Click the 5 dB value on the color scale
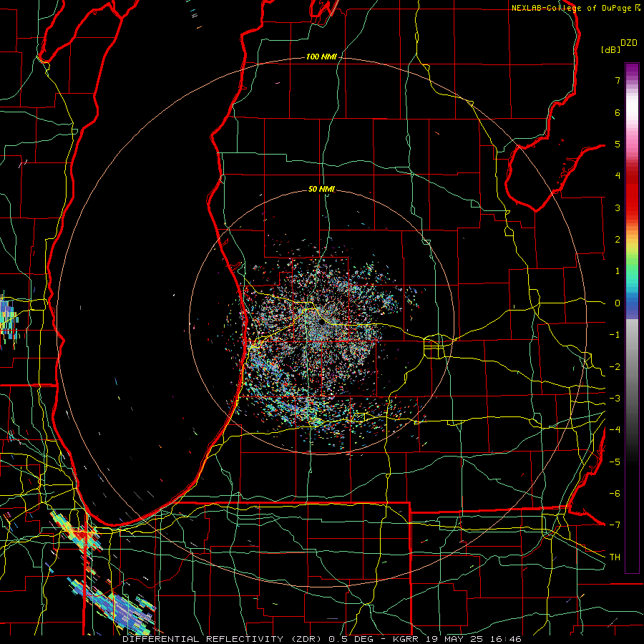644x644 pixels. (x=618, y=144)
